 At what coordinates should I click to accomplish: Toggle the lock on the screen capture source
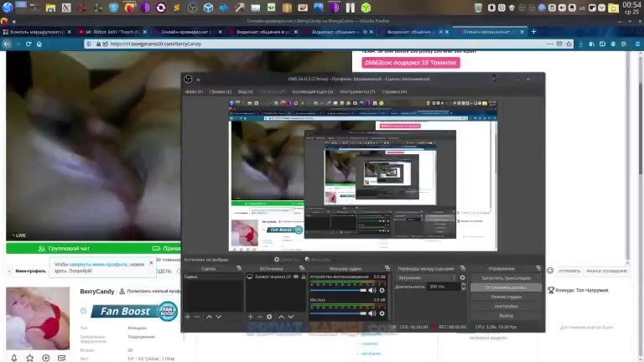(304, 277)
